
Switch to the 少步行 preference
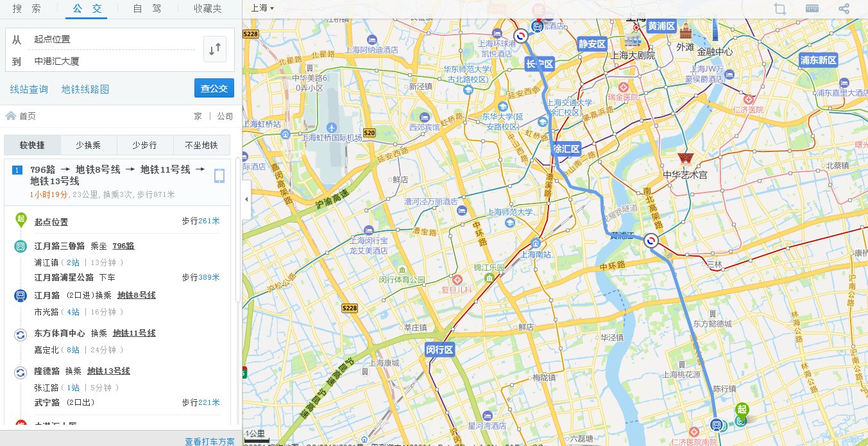[x=145, y=144]
